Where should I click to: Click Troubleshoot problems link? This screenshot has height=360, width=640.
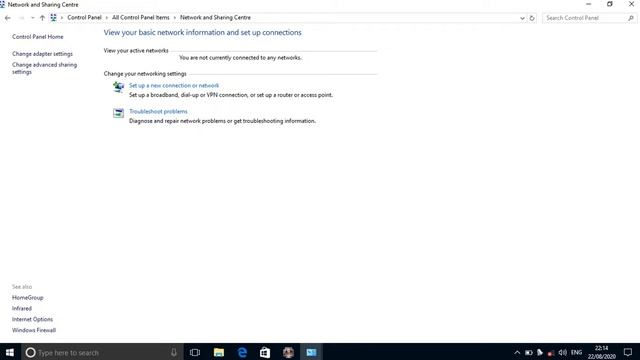[x=158, y=111]
